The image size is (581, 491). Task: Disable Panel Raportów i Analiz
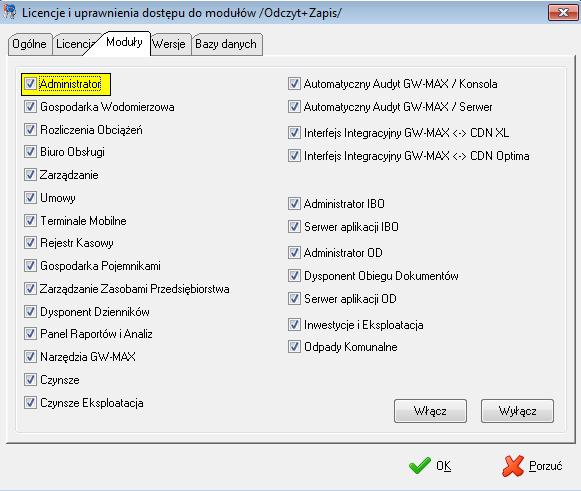click(30, 334)
